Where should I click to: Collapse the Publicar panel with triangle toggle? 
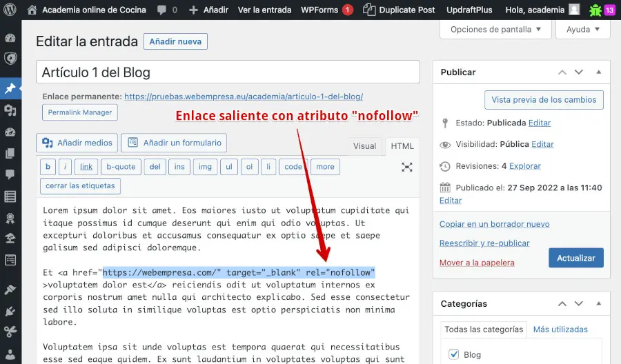click(x=598, y=72)
